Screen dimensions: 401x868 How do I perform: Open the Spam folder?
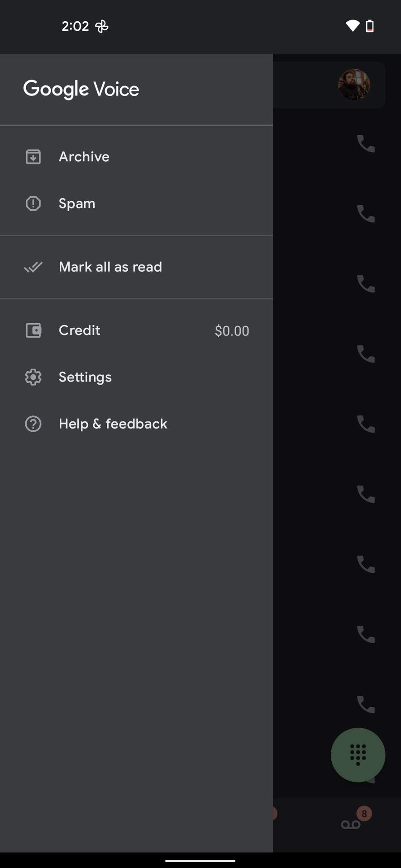click(77, 203)
